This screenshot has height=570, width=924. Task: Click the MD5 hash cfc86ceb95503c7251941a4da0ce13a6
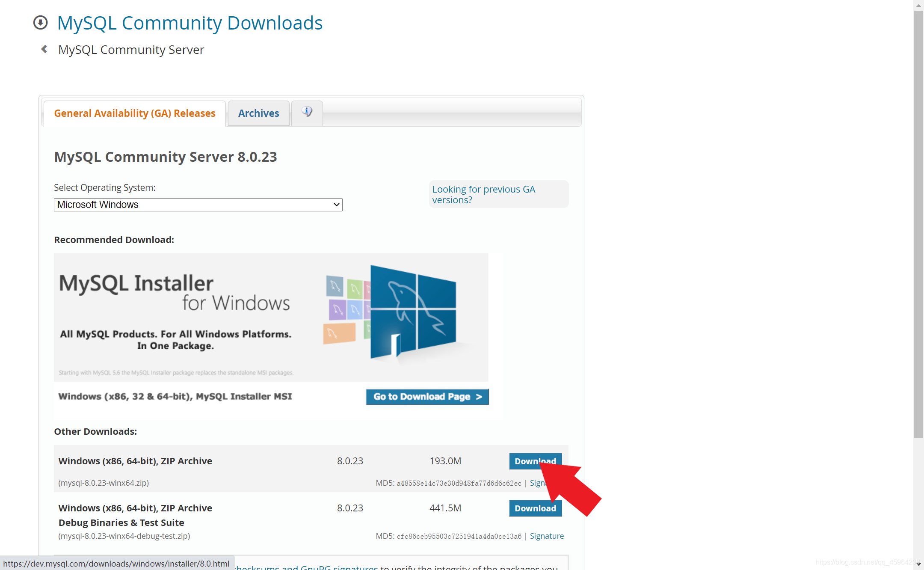click(459, 536)
